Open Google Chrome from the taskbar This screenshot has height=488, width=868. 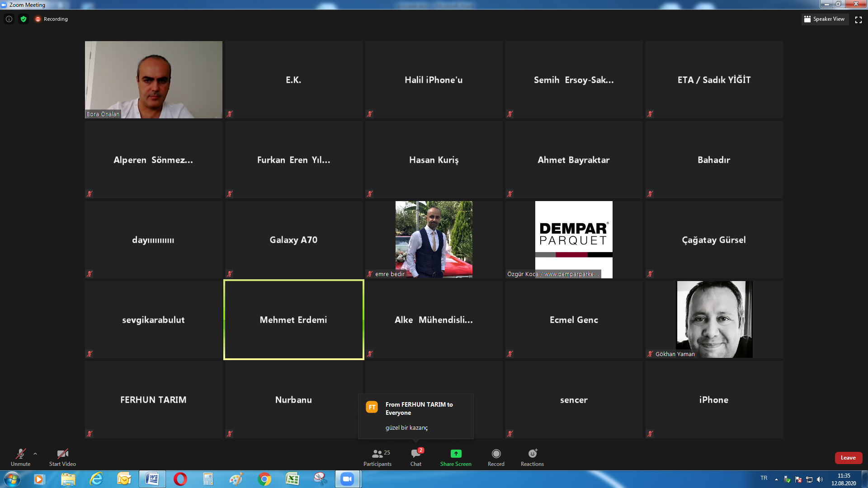click(x=264, y=479)
